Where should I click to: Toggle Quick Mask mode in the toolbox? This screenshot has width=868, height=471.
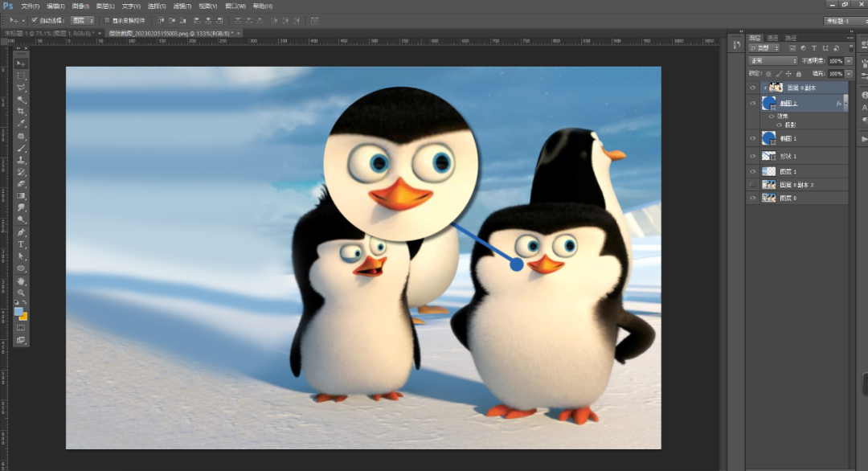tap(21, 328)
